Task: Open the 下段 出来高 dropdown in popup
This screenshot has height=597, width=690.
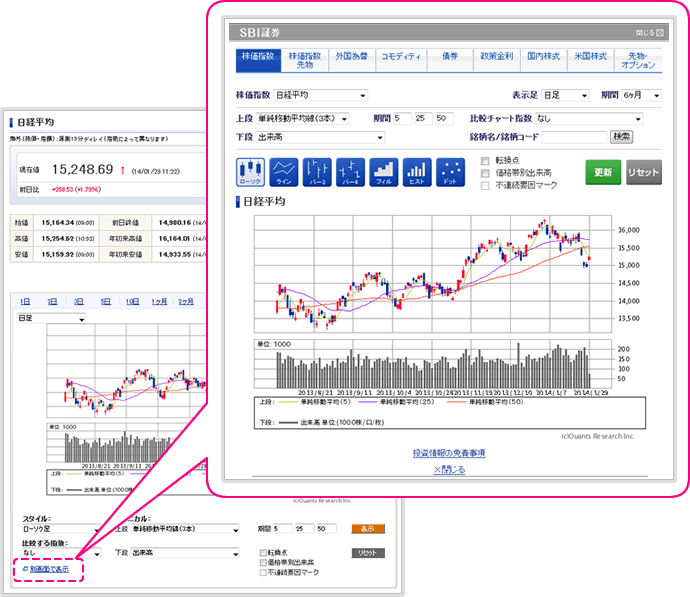Action: click(x=320, y=137)
